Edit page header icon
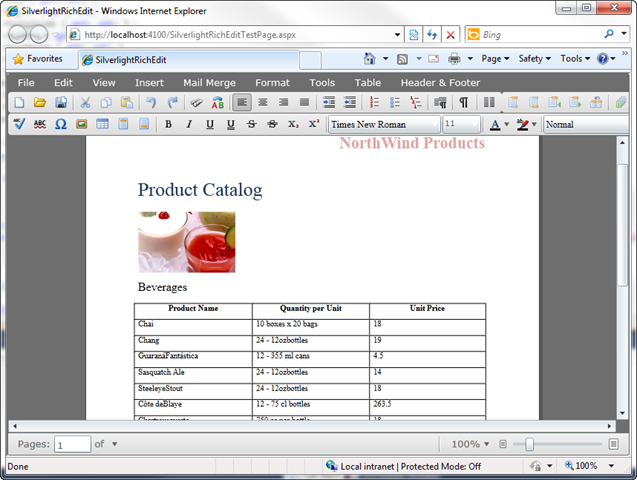Image resolution: width=637 pixels, height=480 pixels. coord(123,124)
